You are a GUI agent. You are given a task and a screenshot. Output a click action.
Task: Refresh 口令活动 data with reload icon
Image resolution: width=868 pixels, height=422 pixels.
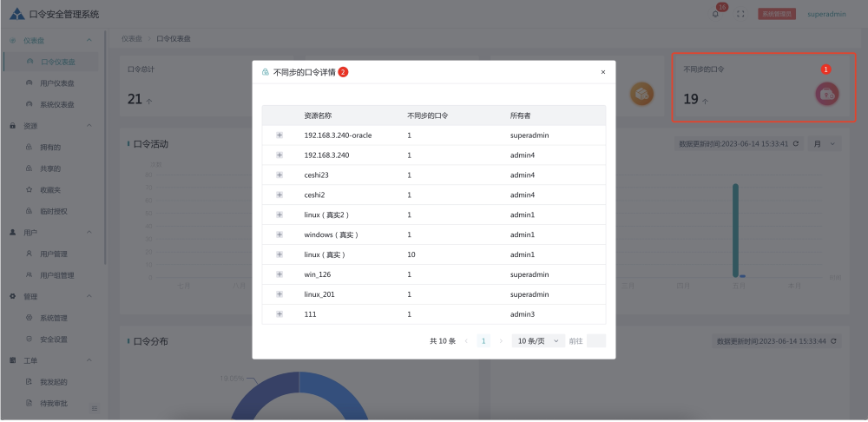point(796,143)
